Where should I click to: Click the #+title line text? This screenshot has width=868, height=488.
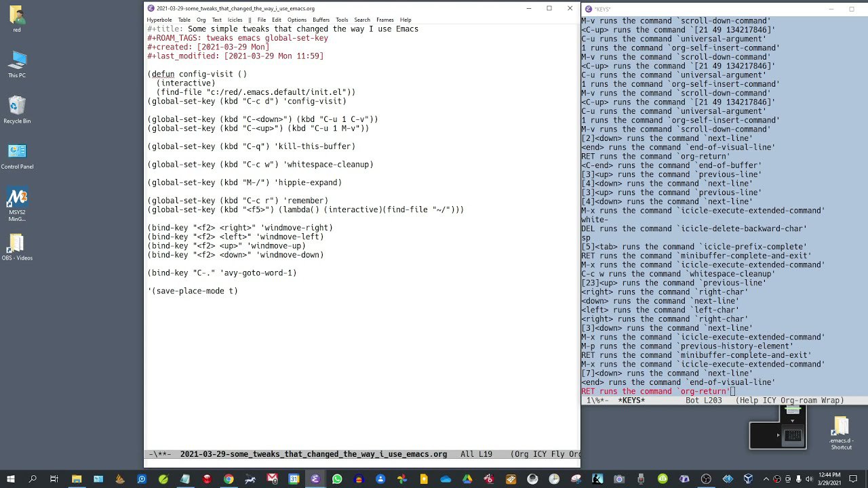tap(283, 29)
